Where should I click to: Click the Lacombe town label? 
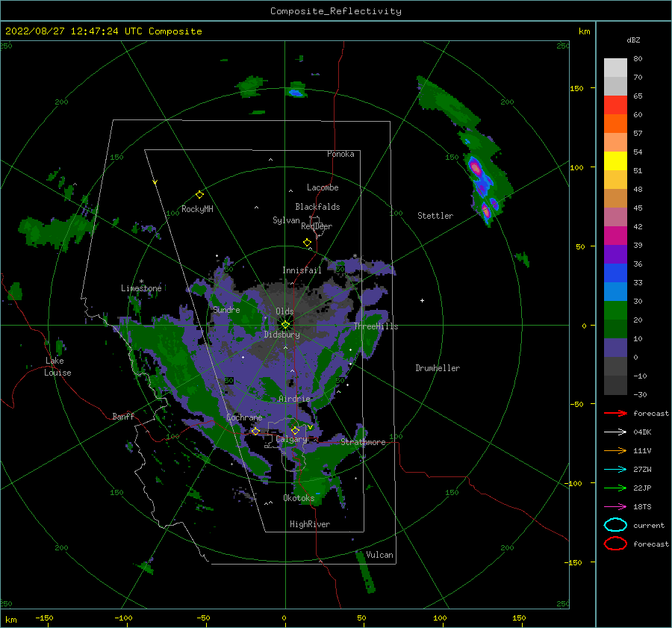click(x=323, y=187)
